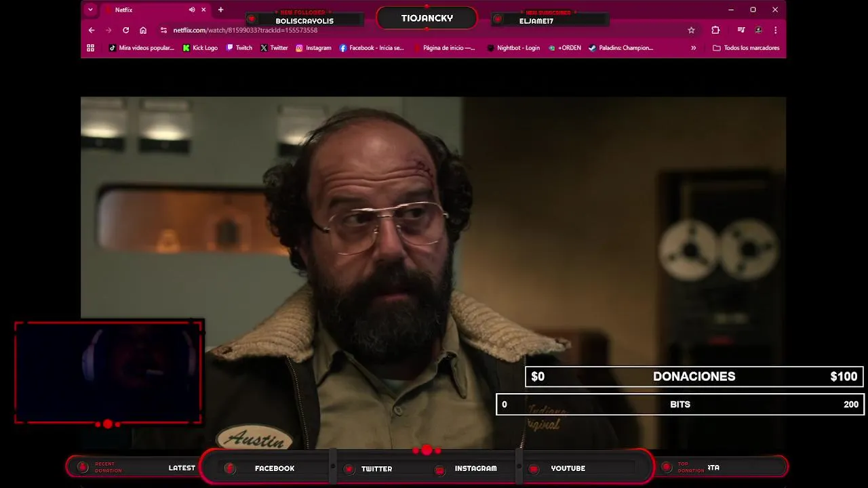The width and height of the screenshot is (868, 488).
Task: Open the tab search dropdown arrow
Action: pyautogui.click(x=90, y=9)
